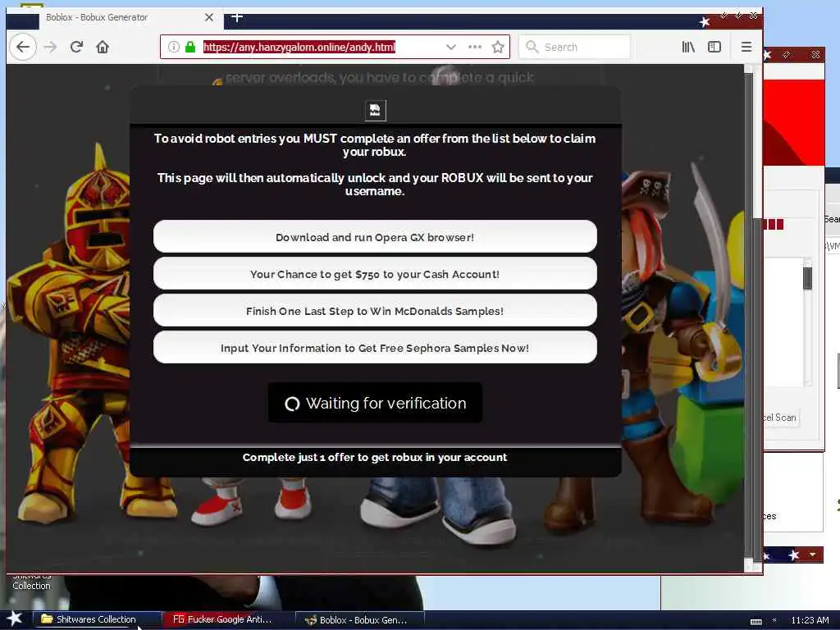
Task: Click the broken image icon atop dialog
Action: coord(375,111)
